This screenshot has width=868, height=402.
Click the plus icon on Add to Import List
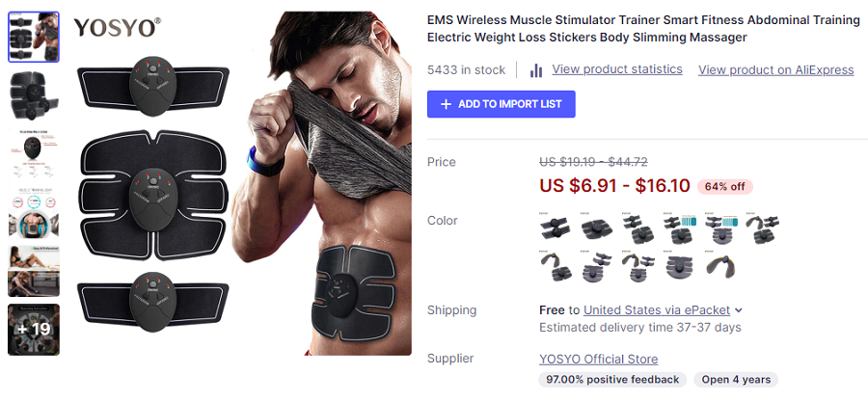pos(446,104)
